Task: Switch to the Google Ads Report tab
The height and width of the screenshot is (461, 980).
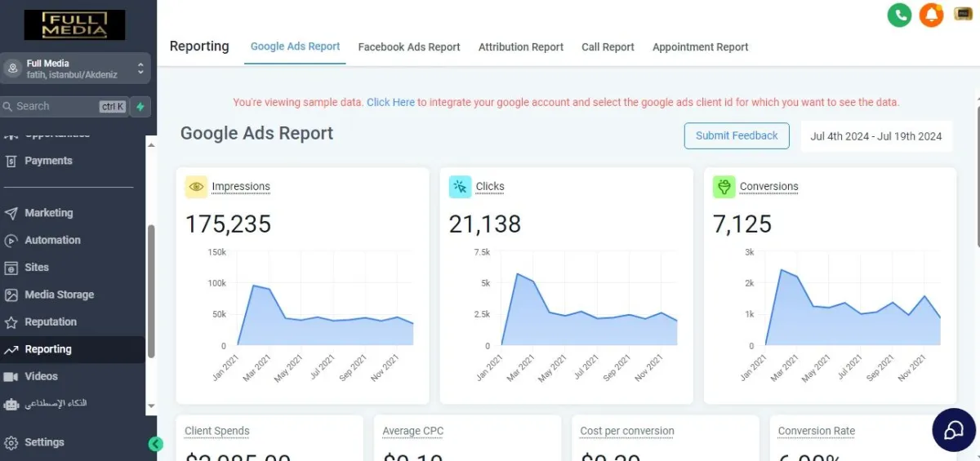Action: pyautogui.click(x=295, y=47)
